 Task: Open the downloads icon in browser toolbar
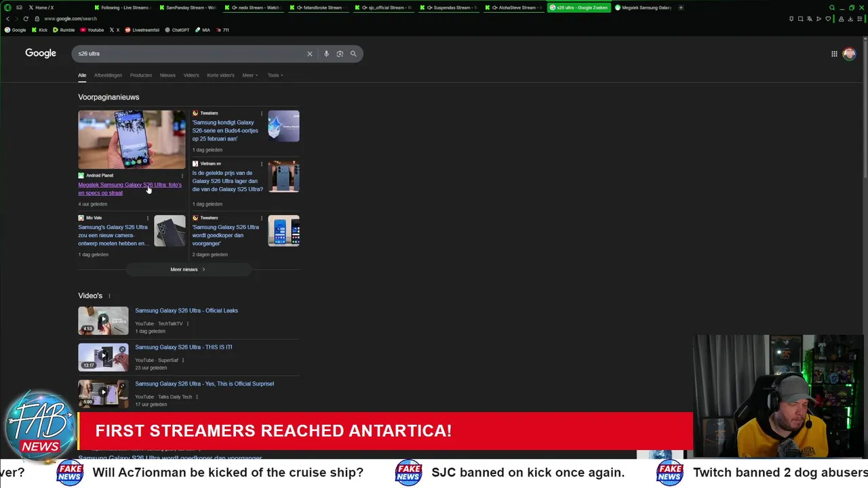(x=850, y=19)
